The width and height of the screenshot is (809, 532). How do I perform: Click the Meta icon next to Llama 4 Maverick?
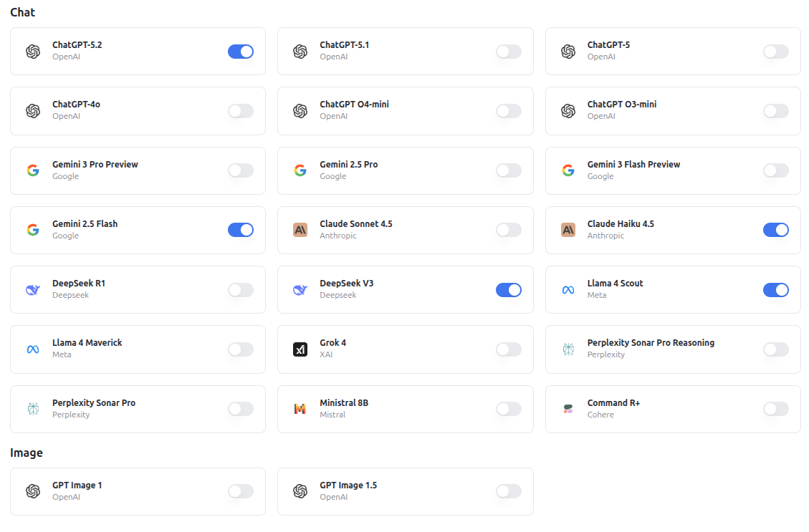pyautogui.click(x=32, y=349)
